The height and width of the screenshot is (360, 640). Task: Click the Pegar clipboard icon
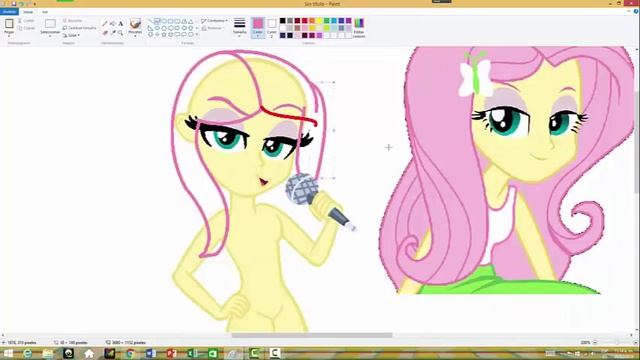pos(9,24)
